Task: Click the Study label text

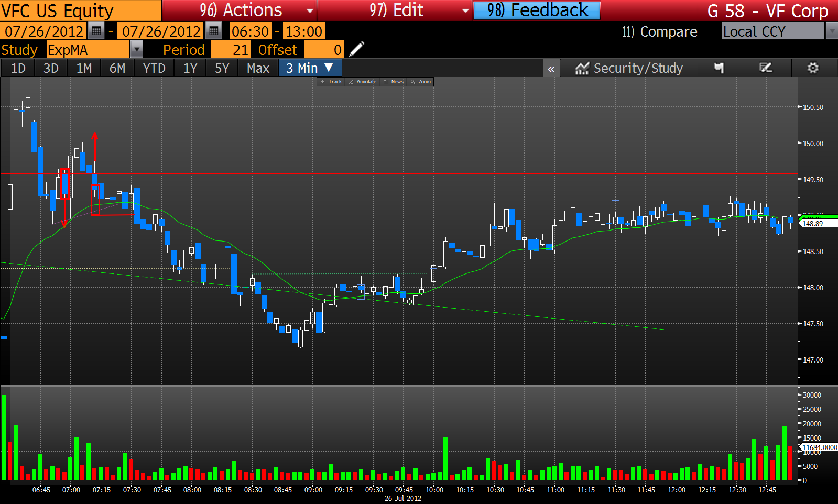Action: [19, 50]
